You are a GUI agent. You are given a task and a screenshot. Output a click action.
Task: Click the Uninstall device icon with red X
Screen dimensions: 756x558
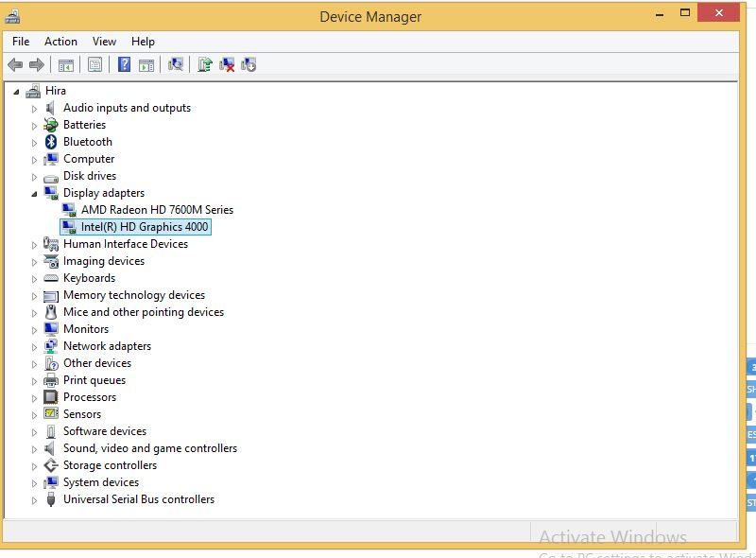click(x=227, y=64)
